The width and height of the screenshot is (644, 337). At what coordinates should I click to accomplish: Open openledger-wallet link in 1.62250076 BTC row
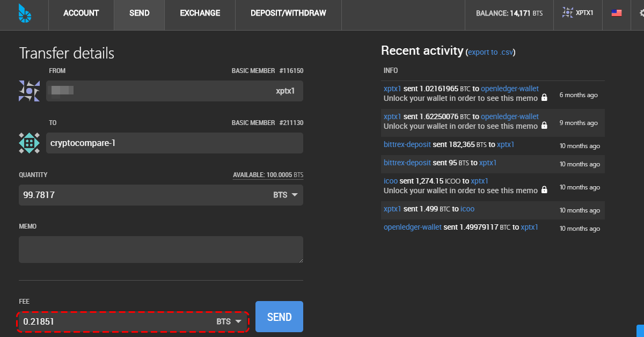coord(510,116)
